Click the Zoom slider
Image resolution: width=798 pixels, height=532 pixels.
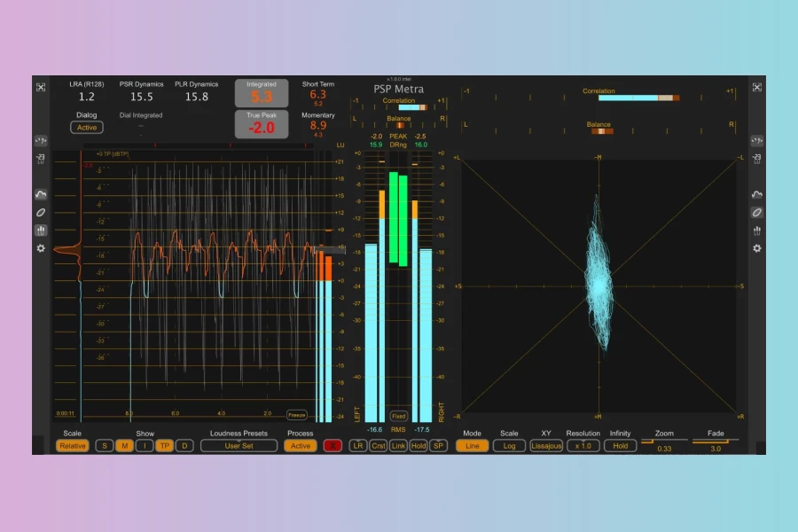[664, 441]
